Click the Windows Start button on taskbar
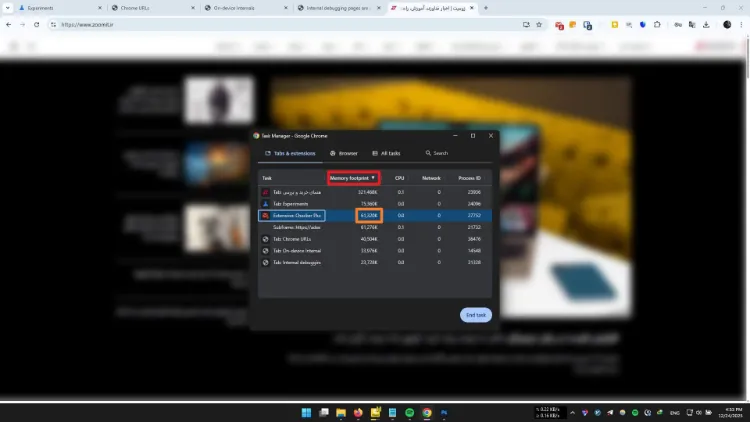Viewport: 750px width, 422px height. pos(306,412)
